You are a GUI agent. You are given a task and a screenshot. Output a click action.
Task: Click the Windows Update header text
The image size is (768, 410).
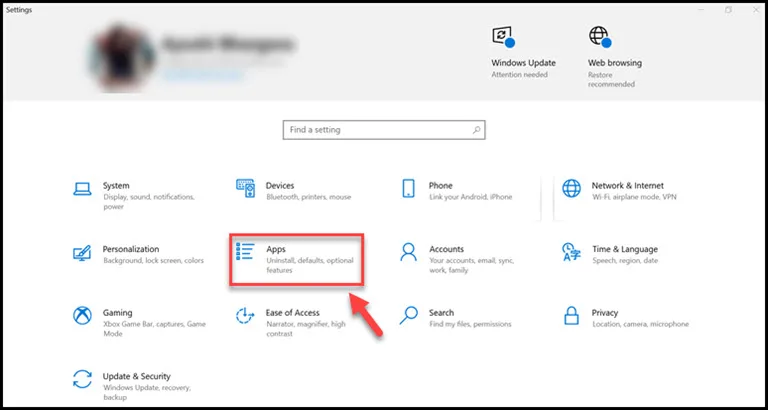point(524,63)
